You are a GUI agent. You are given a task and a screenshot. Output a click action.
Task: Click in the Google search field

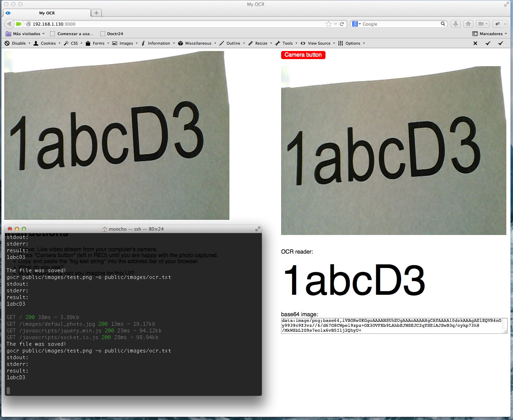pyautogui.click(x=401, y=24)
